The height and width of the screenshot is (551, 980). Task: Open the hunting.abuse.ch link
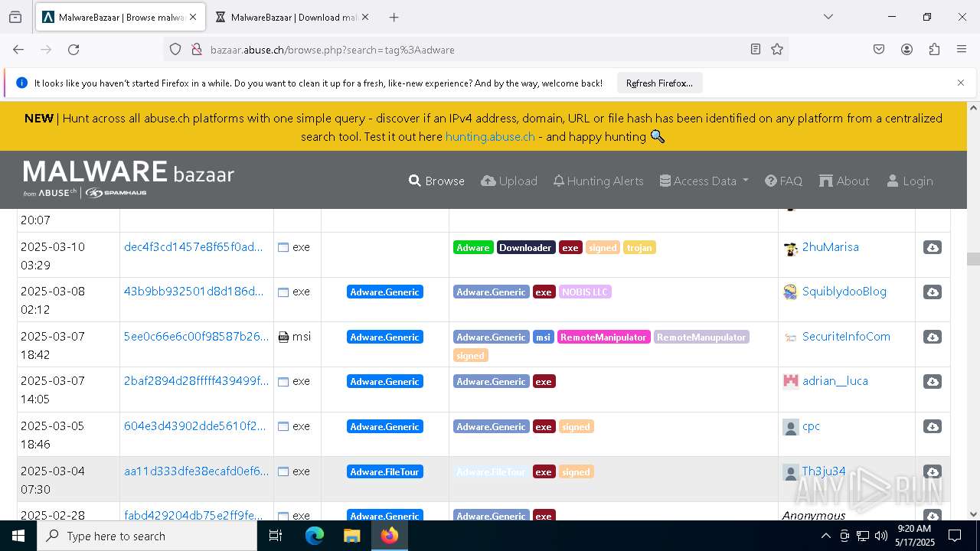pyautogui.click(x=490, y=136)
